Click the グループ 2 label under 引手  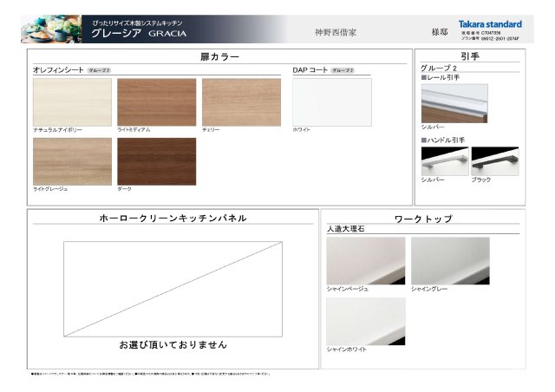439,68
